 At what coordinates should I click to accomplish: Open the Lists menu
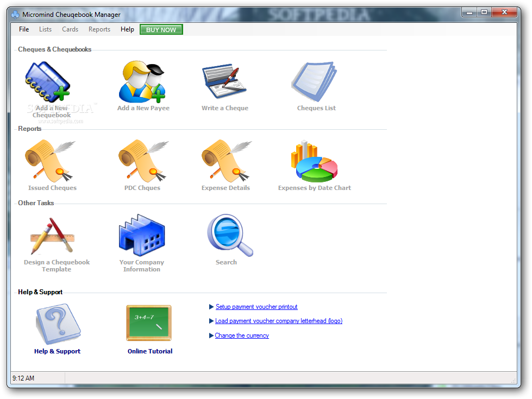pyautogui.click(x=45, y=29)
